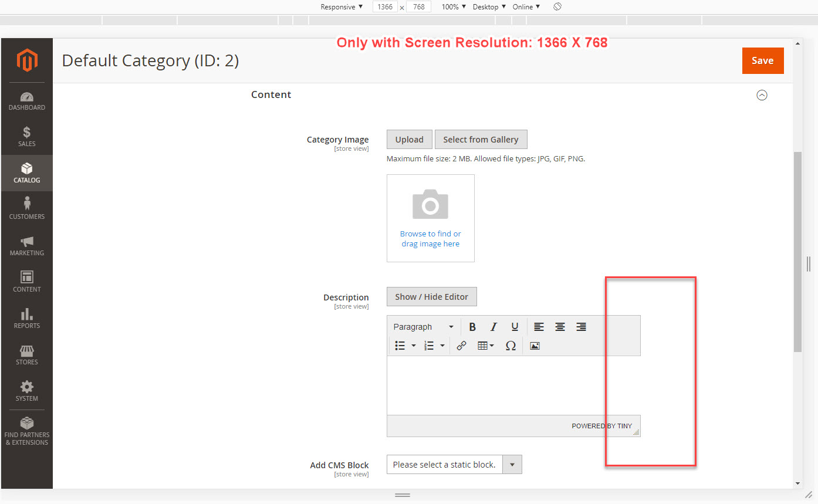This screenshot has height=504, width=818.
Task: Open the 100% zoom dropdown
Action: [454, 7]
